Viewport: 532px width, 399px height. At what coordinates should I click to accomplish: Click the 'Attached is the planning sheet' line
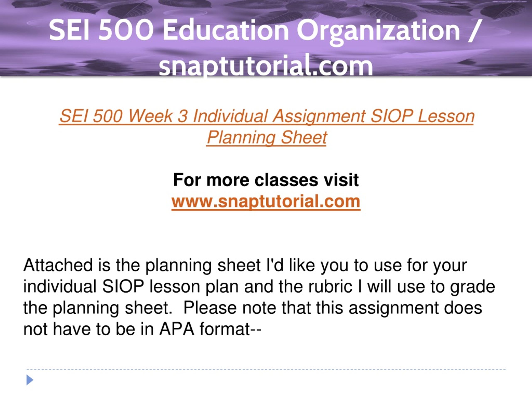pyautogui.click(x=245, y=266)
